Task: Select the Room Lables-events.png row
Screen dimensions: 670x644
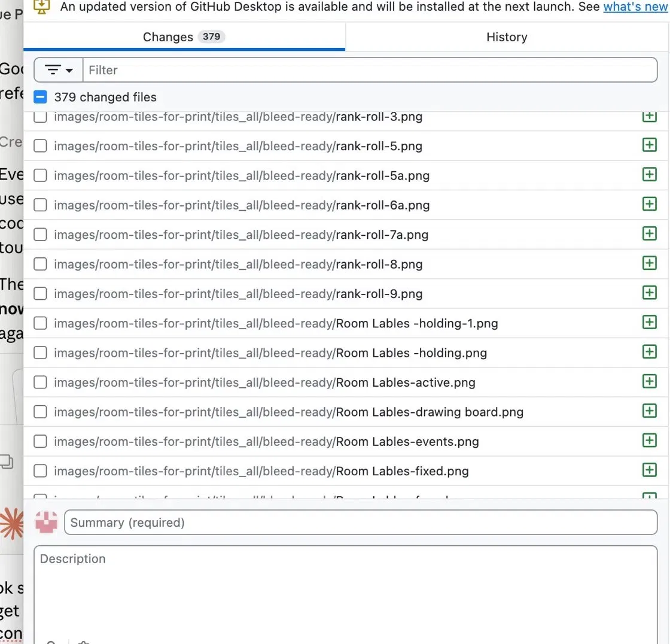Action: pos(346,441)
